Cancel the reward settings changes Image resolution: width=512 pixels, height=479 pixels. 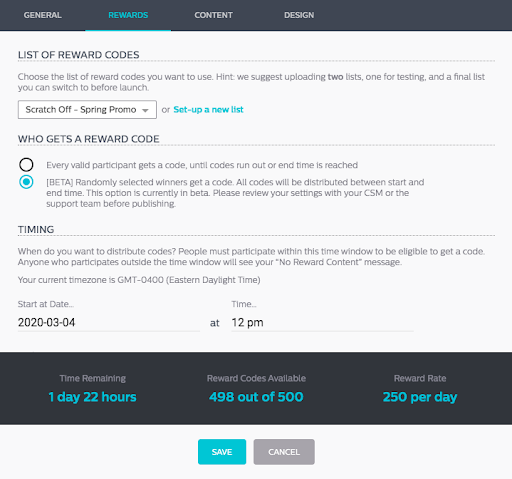284,452
